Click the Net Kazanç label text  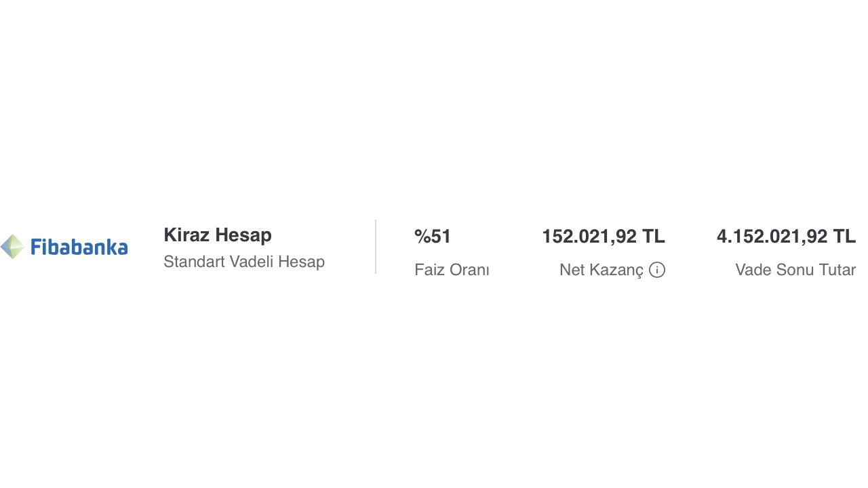coord(601,270)
